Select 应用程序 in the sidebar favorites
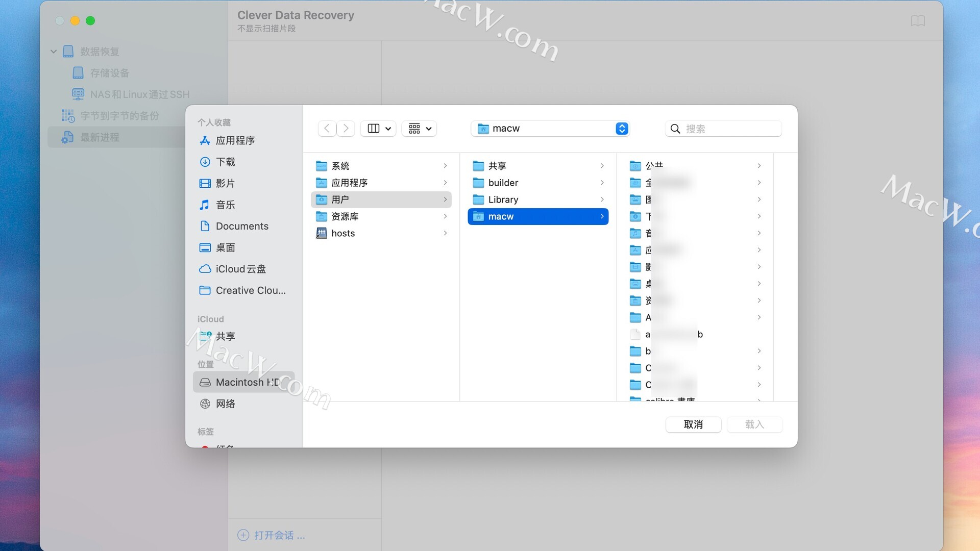This screenshot has width=980, height=551. tap(235, 140)
